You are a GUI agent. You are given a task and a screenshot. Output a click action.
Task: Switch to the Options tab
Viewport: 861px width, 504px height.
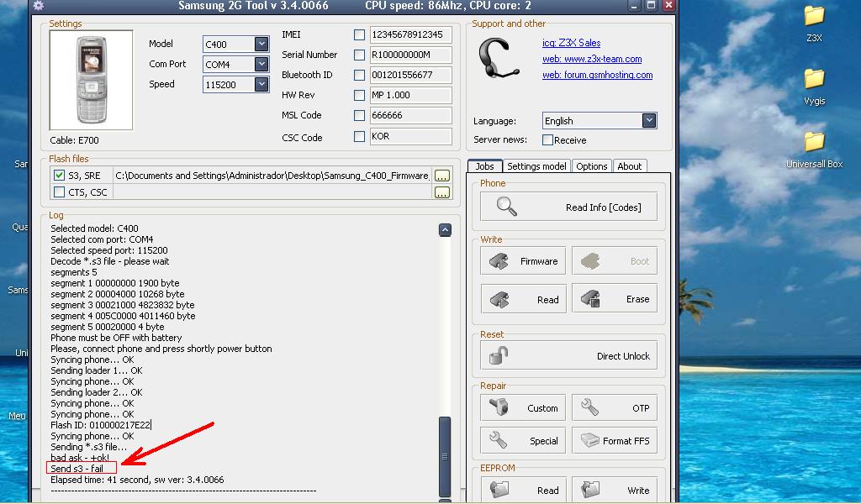point(591,166)
